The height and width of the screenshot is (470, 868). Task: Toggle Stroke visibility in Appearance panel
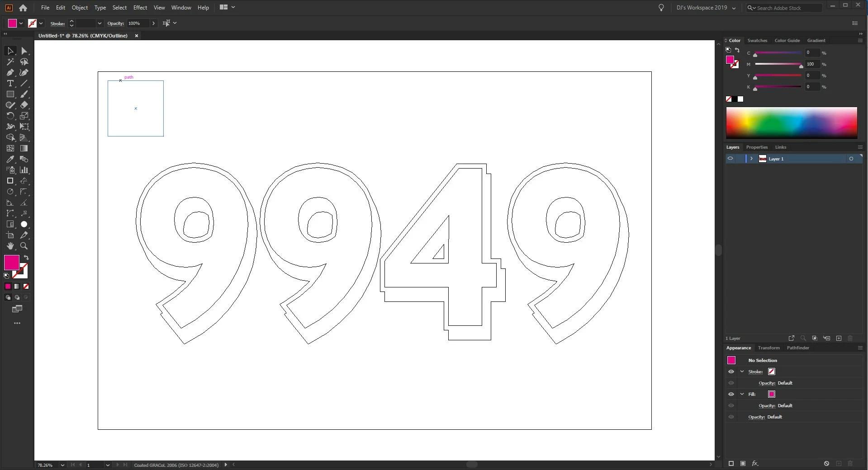(x=731, y=371)
